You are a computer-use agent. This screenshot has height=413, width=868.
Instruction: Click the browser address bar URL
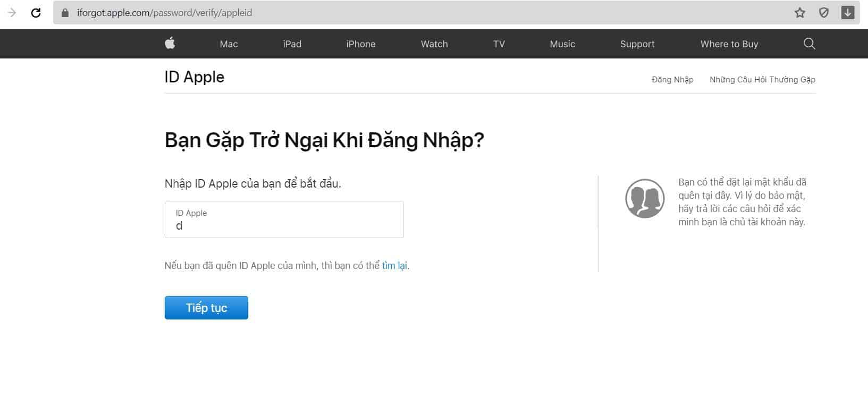[x=164, y=13]
